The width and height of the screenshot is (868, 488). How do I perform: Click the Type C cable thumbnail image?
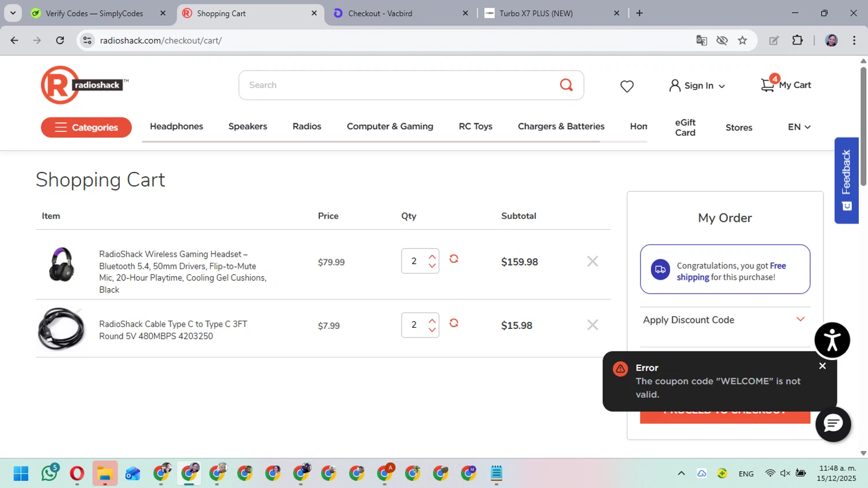pyautogui.click(x=61, y=328)
